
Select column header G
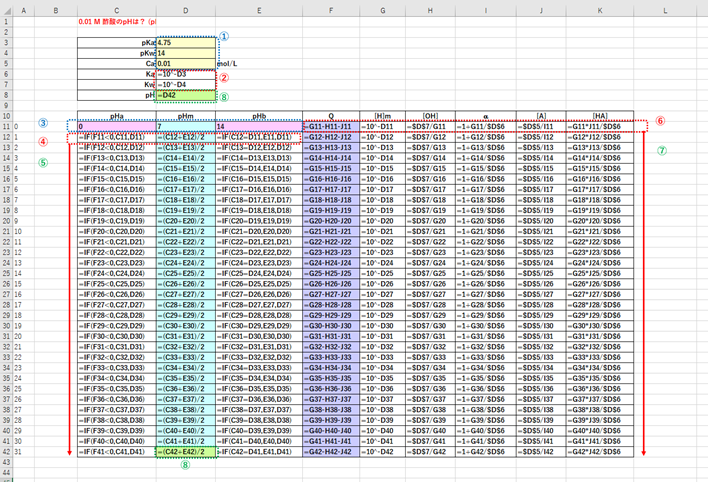tap(382, 10)
